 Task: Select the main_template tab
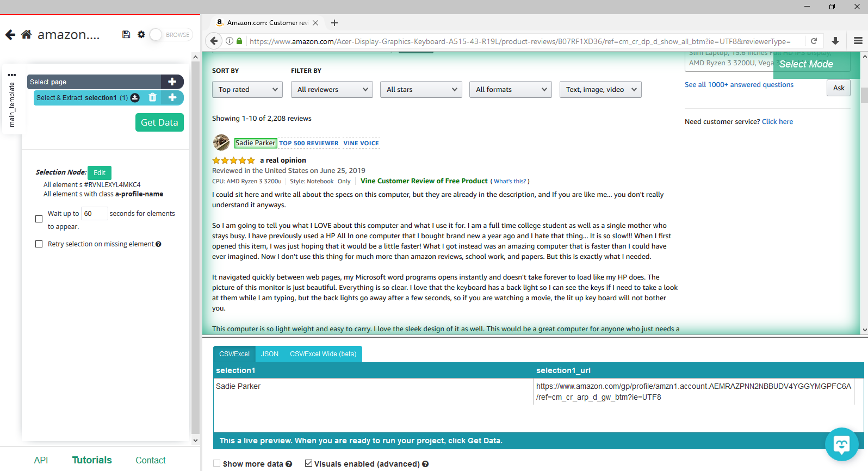click(12, 105)
